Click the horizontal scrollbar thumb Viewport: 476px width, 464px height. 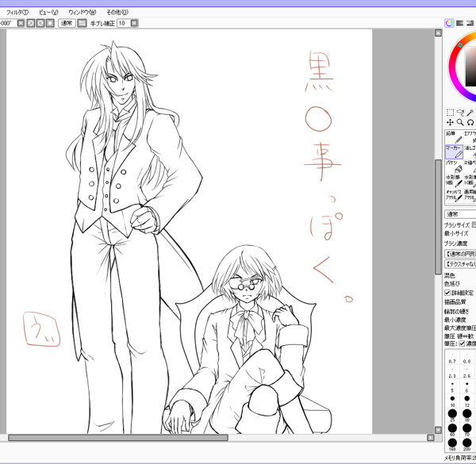coord(118,438)
